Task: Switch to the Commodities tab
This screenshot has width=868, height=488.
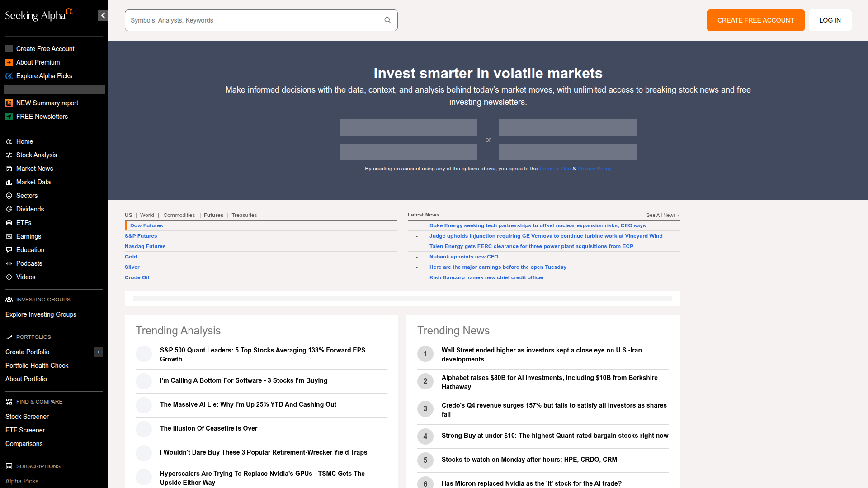Action: [179, 215]
